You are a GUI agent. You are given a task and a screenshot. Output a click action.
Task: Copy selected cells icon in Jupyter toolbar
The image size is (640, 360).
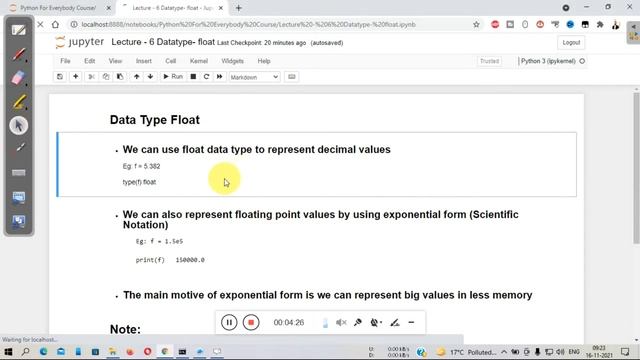click(106, 77)
